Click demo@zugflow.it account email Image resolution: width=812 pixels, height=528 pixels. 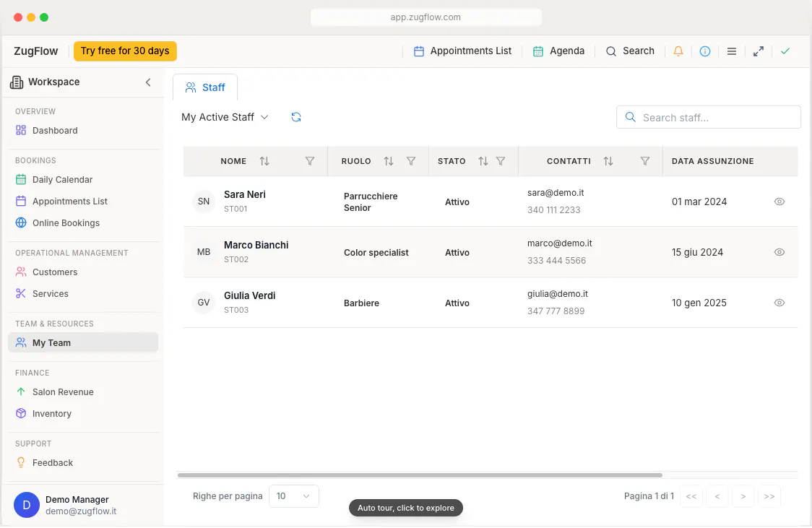point(81,511)
